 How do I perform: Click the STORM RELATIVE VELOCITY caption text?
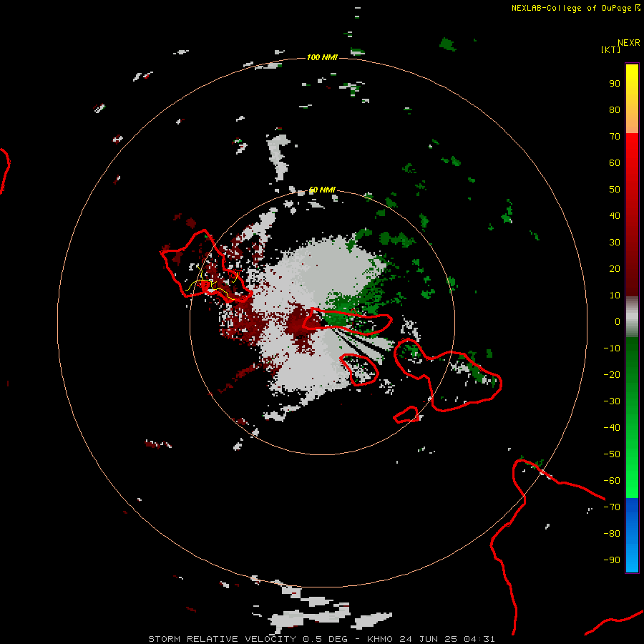click(223, 639)
